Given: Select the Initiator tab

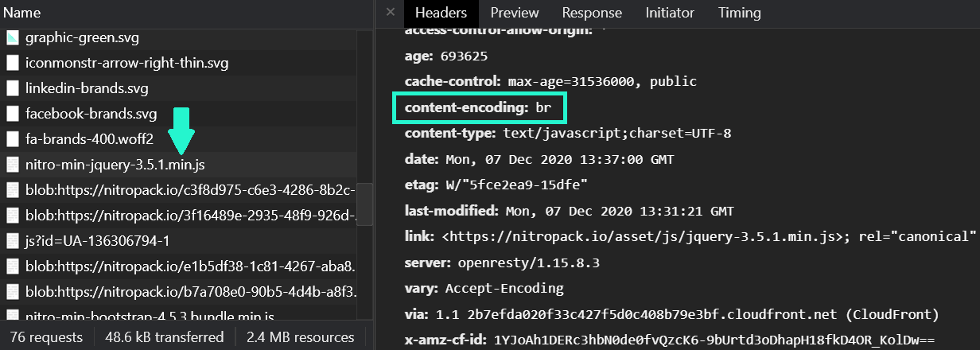Looking at the screenshot, I should [x=670, y=13].
